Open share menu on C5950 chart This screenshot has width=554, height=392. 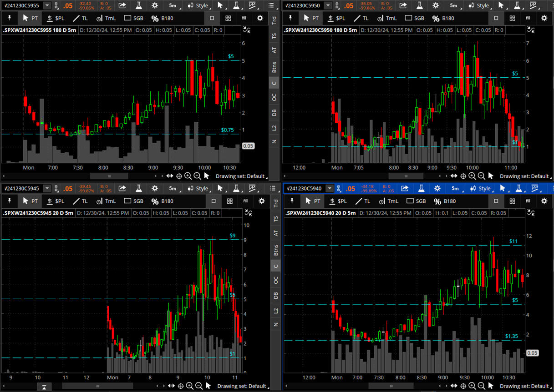click(403, 5)
